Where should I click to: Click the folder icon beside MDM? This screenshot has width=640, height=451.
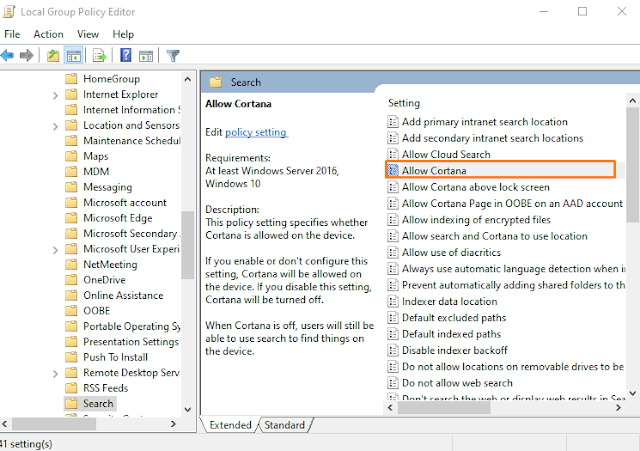tap(71, 171)
